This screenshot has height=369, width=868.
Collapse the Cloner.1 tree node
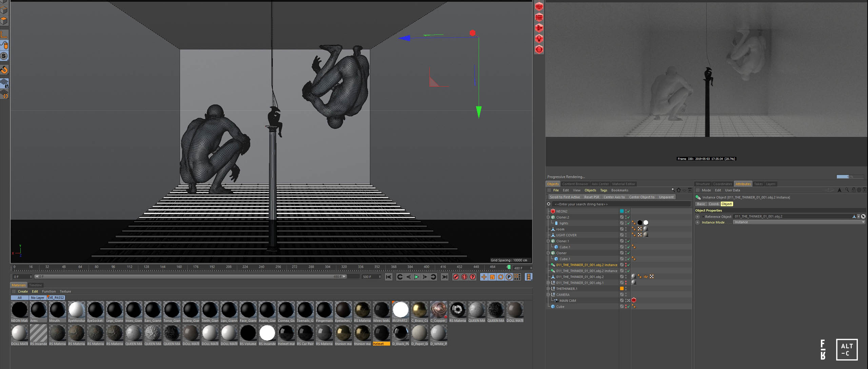pyautogui.click(x=548, y=241)
